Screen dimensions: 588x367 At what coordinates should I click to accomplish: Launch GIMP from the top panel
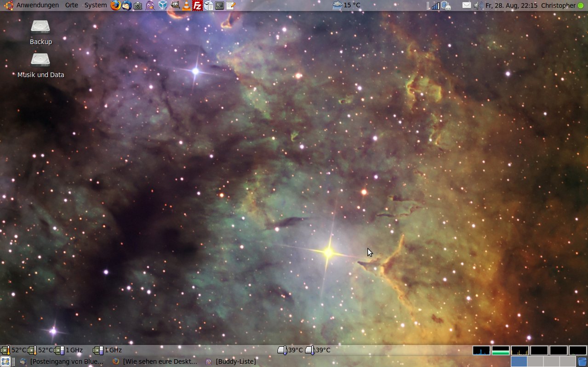pos(175,6)
